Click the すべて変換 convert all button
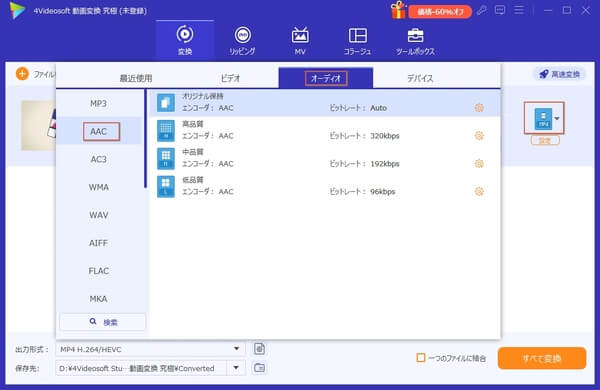This screenshot has height=390, width=600. 542,358
